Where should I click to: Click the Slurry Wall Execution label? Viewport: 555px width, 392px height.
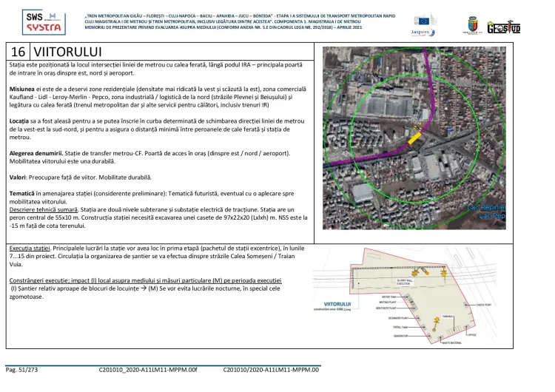(408, 282)
